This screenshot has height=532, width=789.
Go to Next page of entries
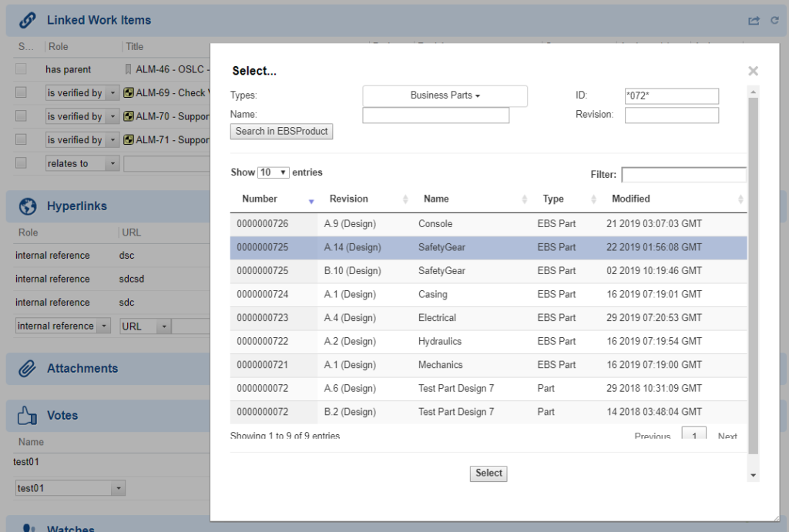727,436
